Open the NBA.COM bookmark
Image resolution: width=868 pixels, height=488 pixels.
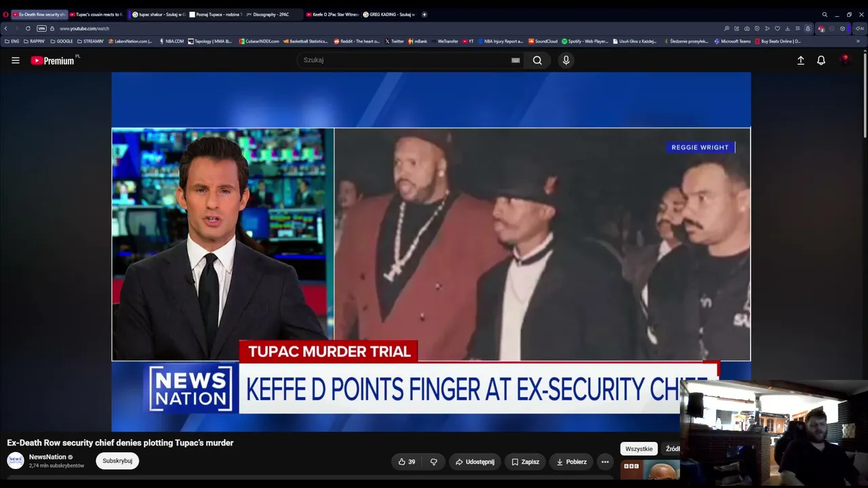(172, 41)
